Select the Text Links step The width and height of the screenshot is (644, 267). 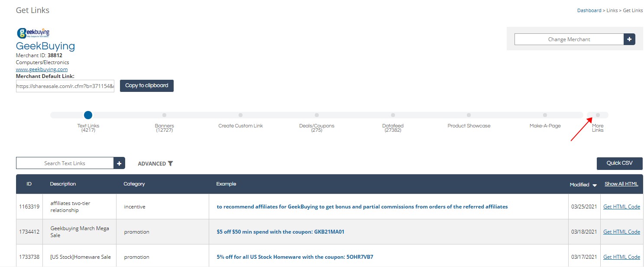(88, 115)
